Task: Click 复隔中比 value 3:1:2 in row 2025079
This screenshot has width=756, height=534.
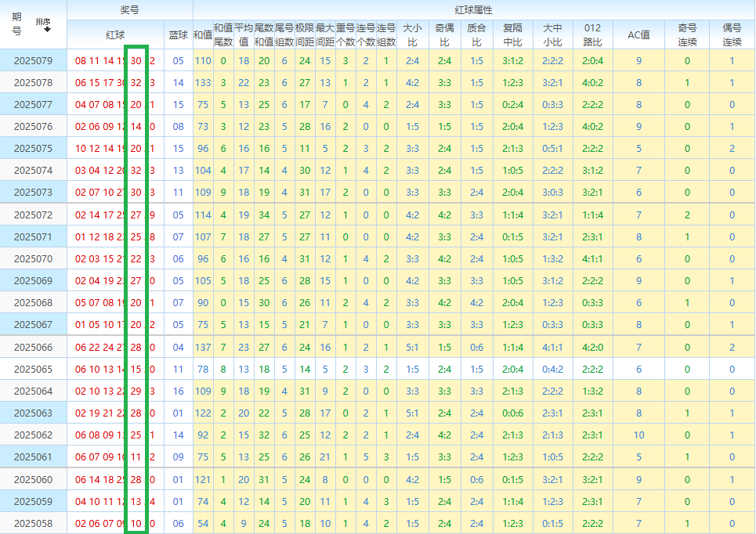Action: tap(512, 61)
